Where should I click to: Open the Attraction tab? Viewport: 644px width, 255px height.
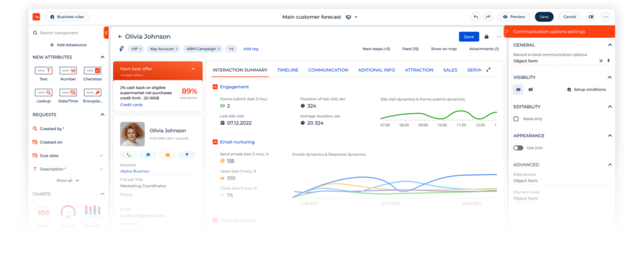click(418, 70)
